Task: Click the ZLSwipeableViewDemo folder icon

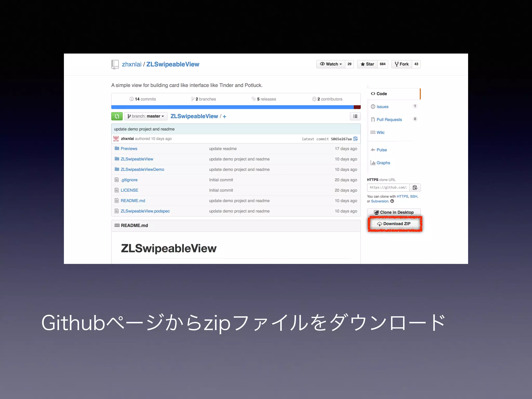Action: click(x=117, y=169)
